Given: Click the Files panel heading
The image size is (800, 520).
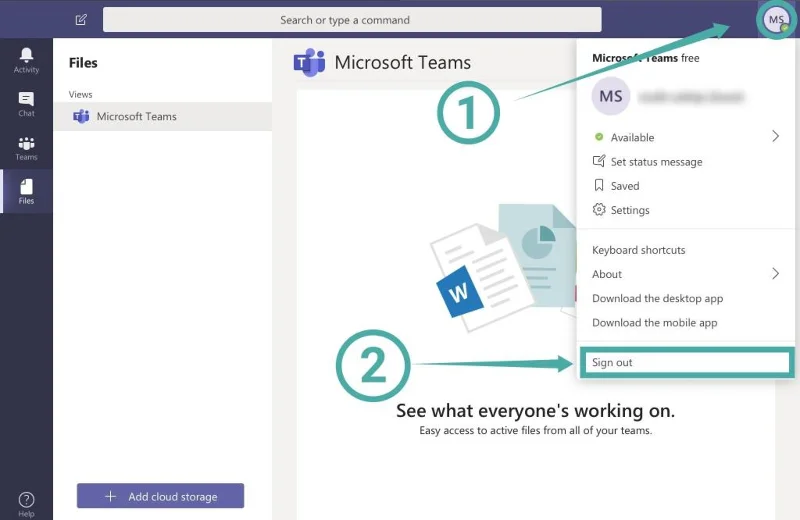Looking at the screenshot, I should pyautogui.click(x=83, y=63).
